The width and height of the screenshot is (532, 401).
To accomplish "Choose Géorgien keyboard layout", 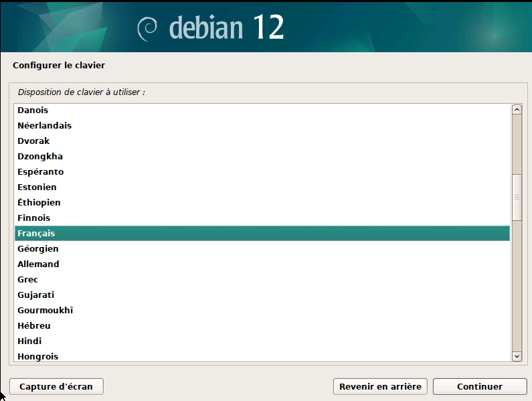I will 262,249.
